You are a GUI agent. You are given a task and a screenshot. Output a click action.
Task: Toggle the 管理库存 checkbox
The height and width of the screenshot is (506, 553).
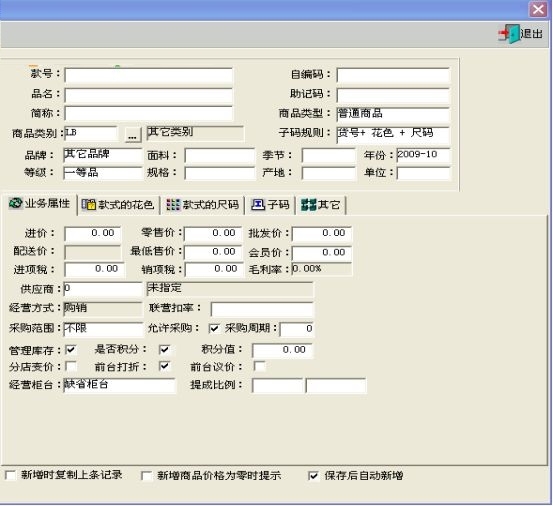click(x=71, y=349)
